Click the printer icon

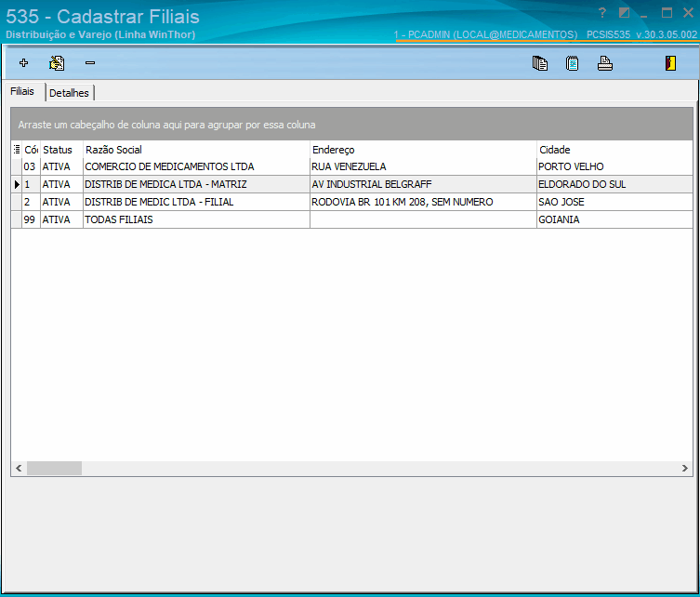(x=605, y=63)
